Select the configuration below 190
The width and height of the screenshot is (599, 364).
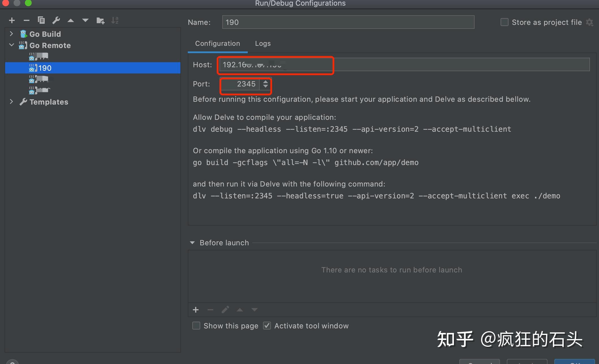(93, 79)
